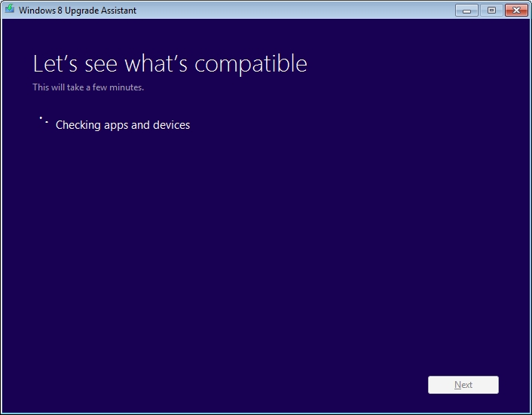Click the word "compatible" in the heading

coord(254,65)
